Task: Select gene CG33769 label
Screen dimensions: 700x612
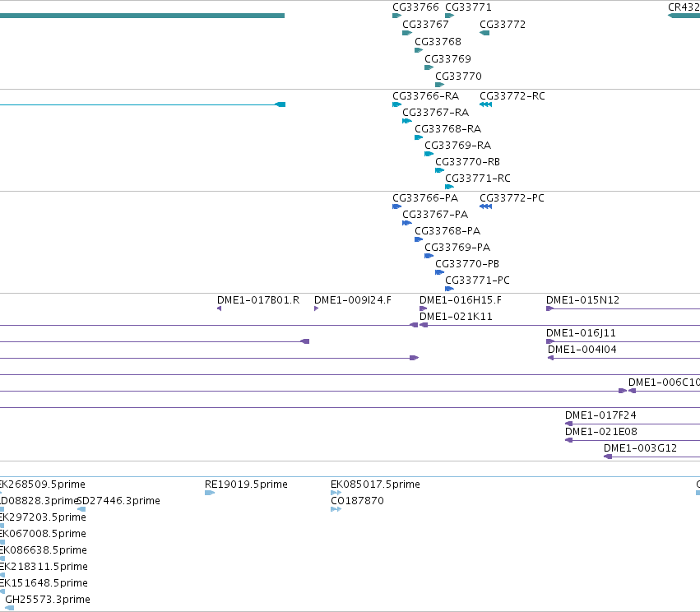Action: (447, 59)
